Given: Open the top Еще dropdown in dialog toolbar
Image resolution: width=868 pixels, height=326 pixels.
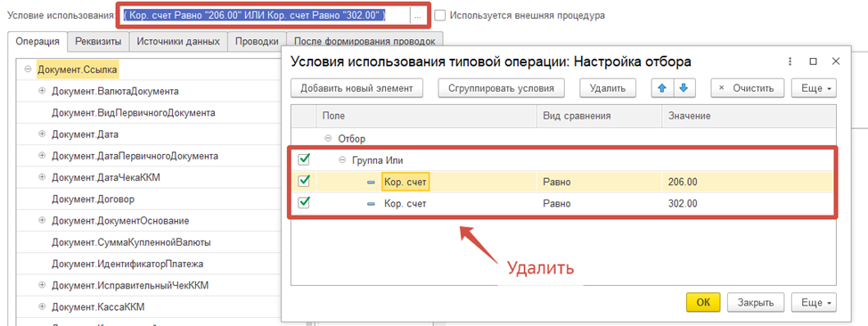Looking at the screenshot, I should (x=815, y=88).
